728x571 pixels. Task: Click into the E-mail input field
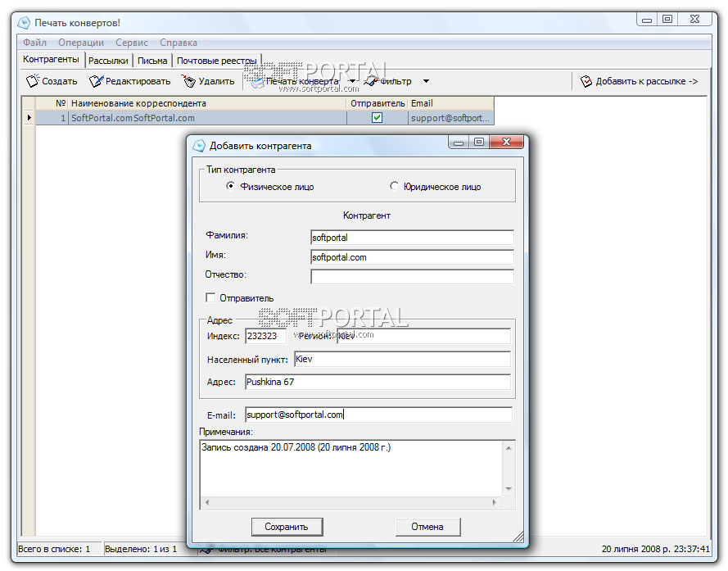pyautogui.click(x=378, y=415)
